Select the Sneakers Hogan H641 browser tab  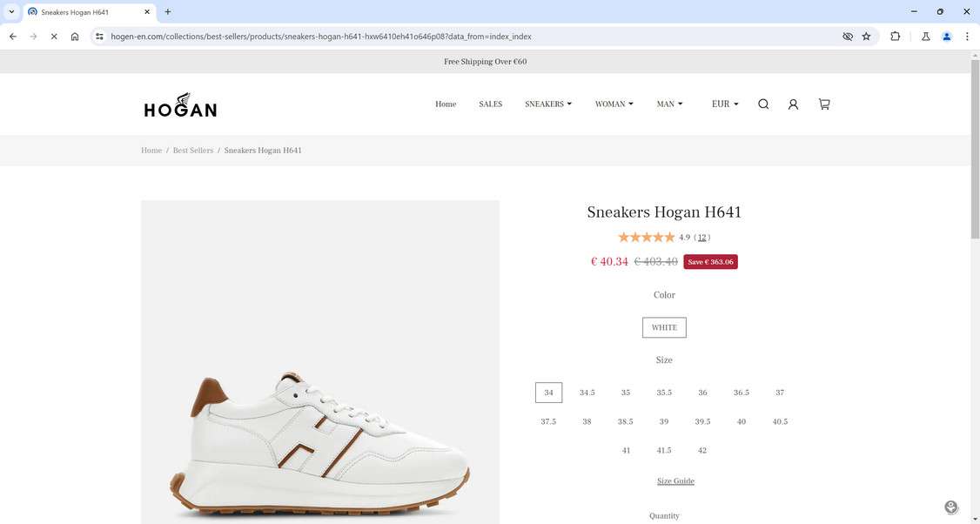[88, 12]
